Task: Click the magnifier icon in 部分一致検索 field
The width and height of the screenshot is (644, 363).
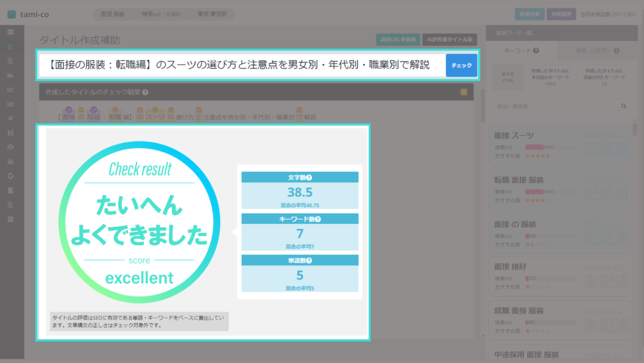Action: point(624,106)
